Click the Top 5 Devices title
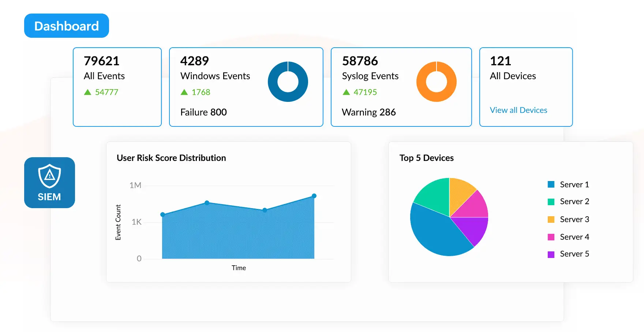Screen dimensions: 644x332 [427, 158]
